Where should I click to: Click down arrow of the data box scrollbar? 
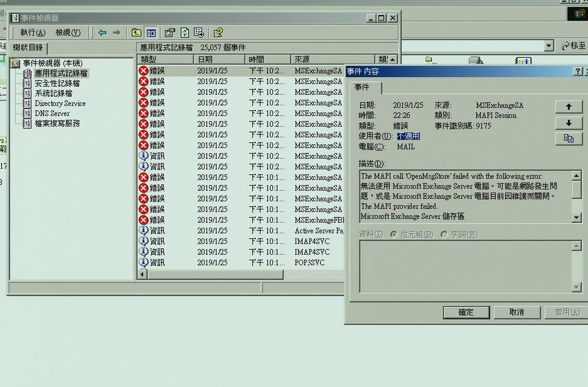click(577, 287)
